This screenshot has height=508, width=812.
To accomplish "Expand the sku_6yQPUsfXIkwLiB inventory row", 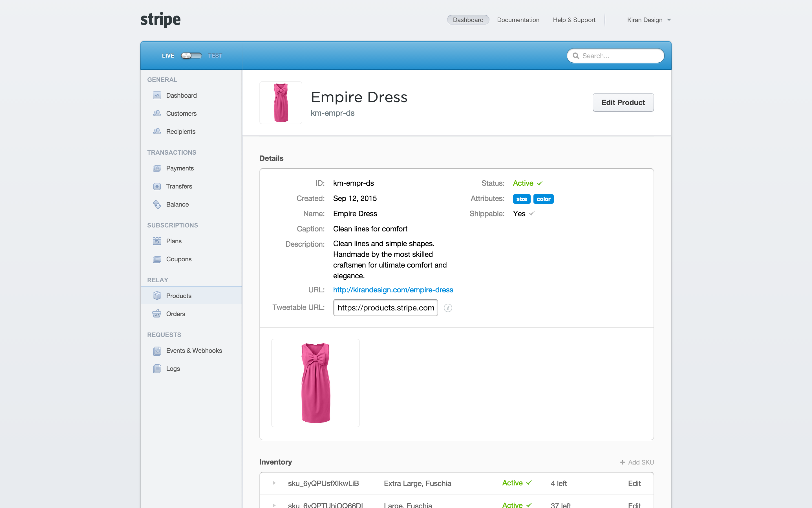I will tap(274, 483).
